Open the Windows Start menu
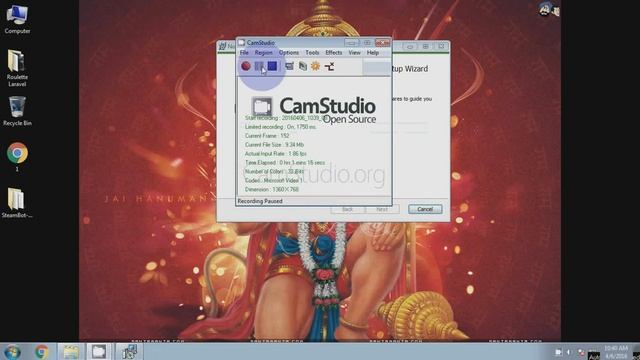Screen dimensions: 640x360 [x=12, y=352]
